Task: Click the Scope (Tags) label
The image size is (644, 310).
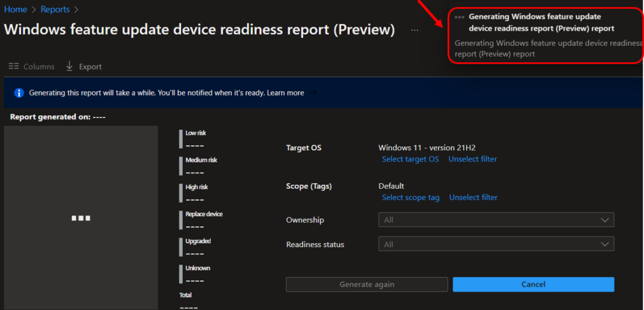Action: (309, 186)
